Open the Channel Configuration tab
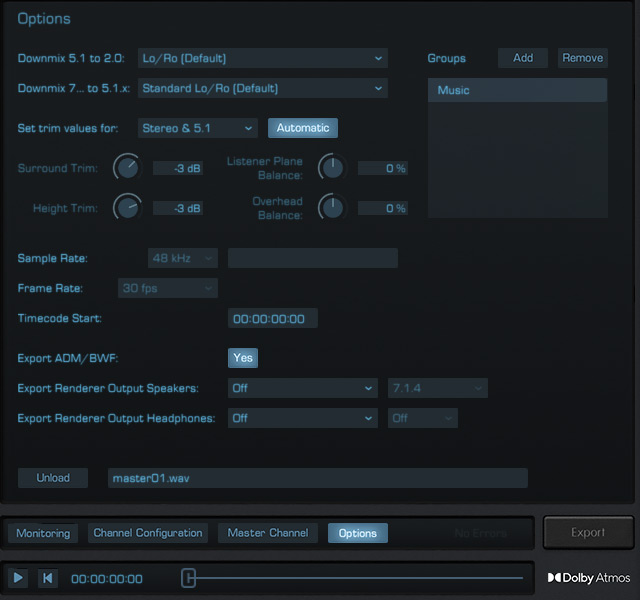 (x=148, y=533)
